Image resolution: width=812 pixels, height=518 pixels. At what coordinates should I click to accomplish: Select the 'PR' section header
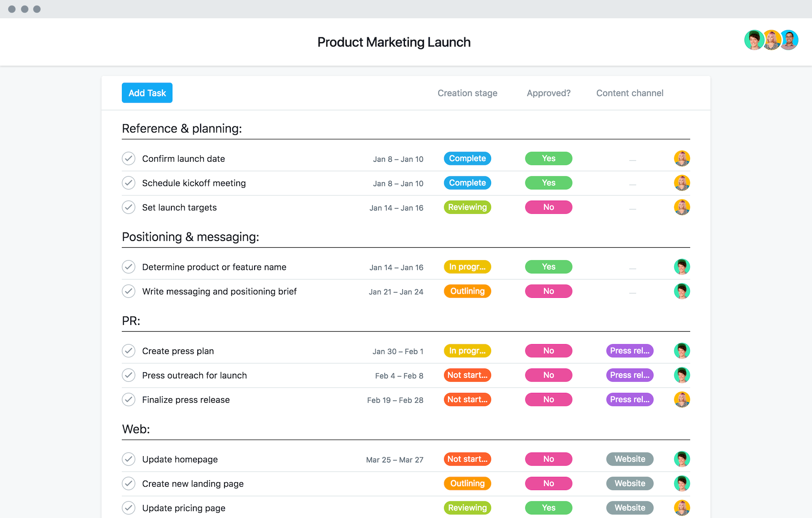(131, 320)
